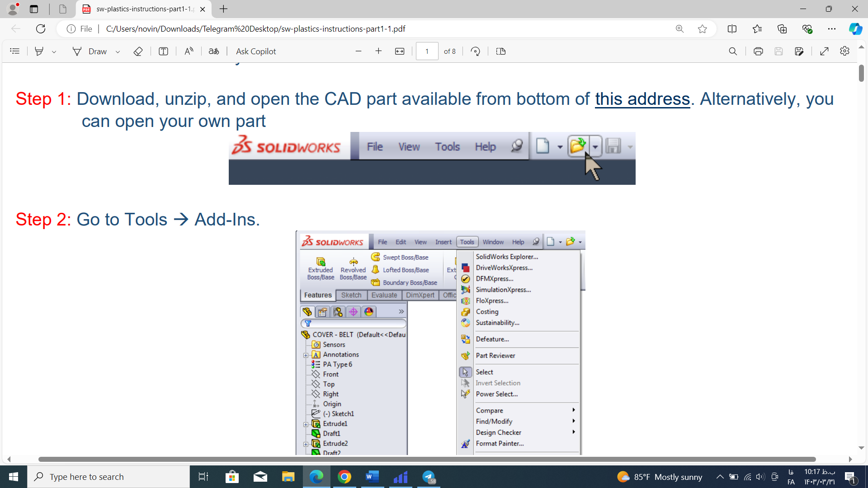Switch page view layout
This screenshot has width=868, height=488.
pyautogui.click(x=501, y=52)
